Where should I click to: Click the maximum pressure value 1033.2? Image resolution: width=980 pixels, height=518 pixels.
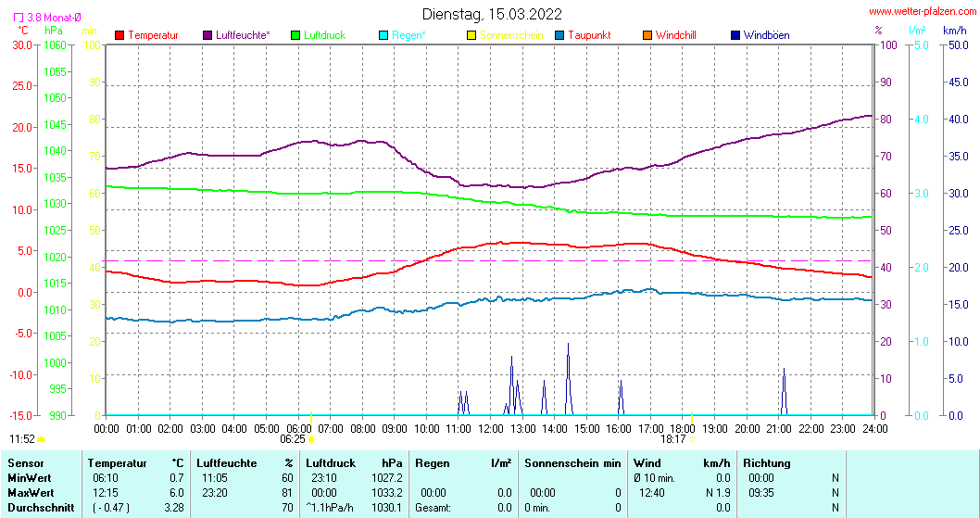387,493
